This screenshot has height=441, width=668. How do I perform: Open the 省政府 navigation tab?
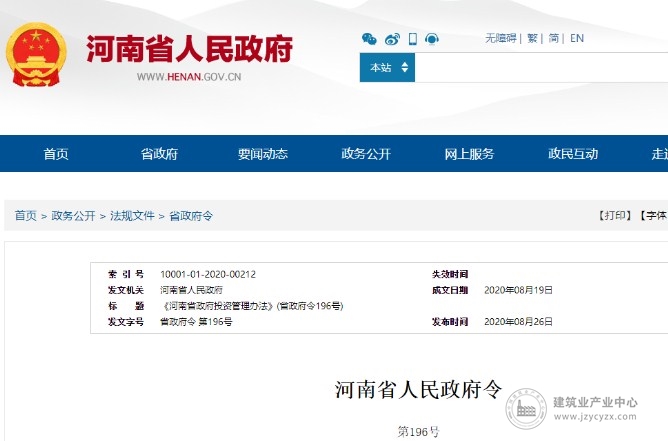159,154
